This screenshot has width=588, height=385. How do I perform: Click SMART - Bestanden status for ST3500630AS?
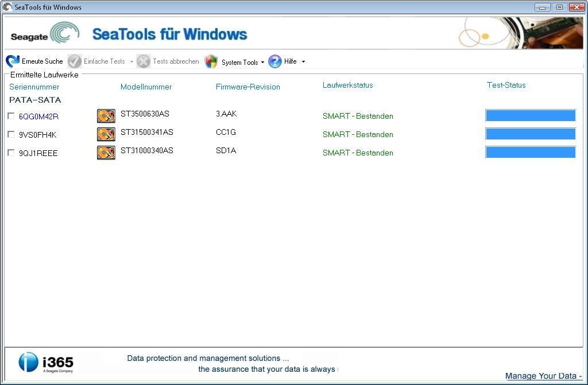click(358, 116)
